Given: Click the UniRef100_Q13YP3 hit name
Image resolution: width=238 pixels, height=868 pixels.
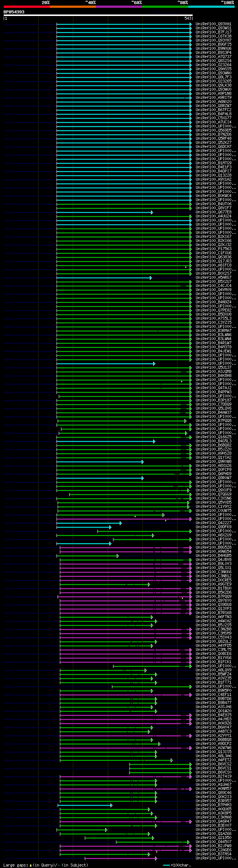Looking at the screenshot, I should (x=213, y=609).
